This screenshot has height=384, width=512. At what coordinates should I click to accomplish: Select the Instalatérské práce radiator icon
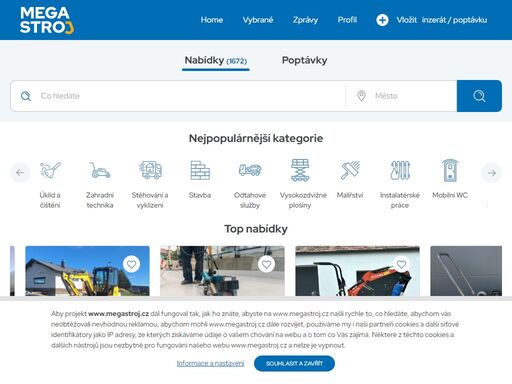400,170
